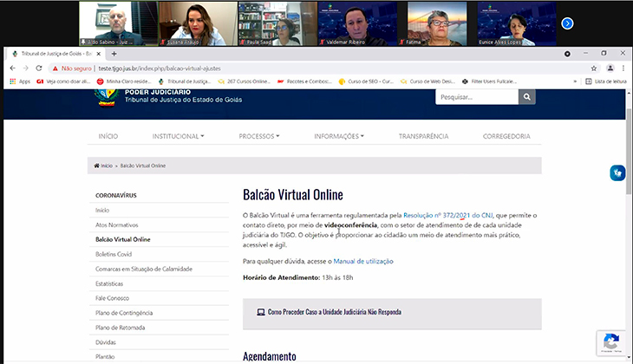Go back with the browser back arrow
The height and width of the screenshot is (364, 633).
coord(12,68)
